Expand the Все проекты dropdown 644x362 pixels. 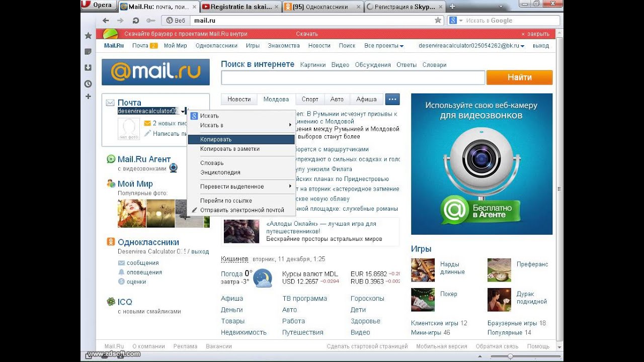384,46
